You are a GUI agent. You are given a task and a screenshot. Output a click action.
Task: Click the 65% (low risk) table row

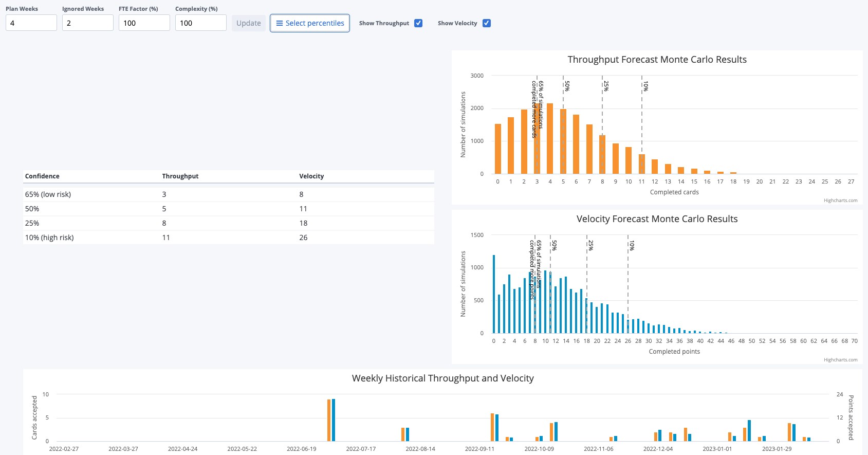click(x=229, y=194)
